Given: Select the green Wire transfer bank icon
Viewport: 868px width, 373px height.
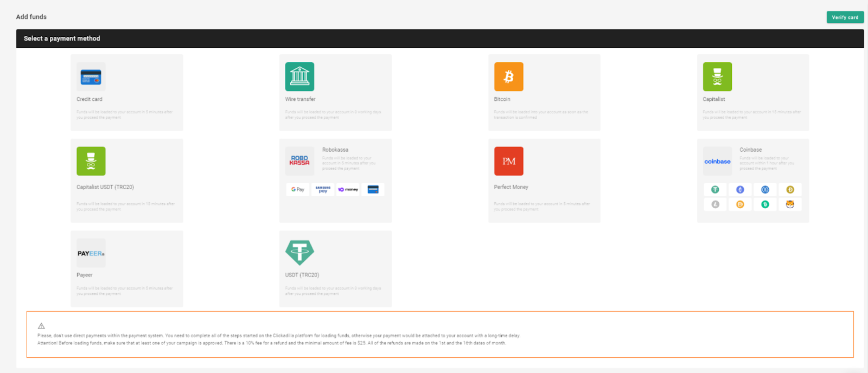Looking at the screenshot, I should pyautogui.click(x=299, y=77).
